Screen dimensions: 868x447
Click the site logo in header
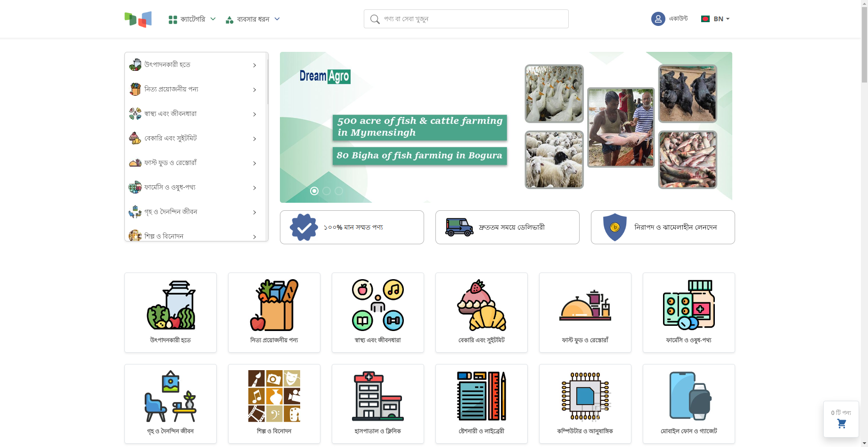pos(138,19)
